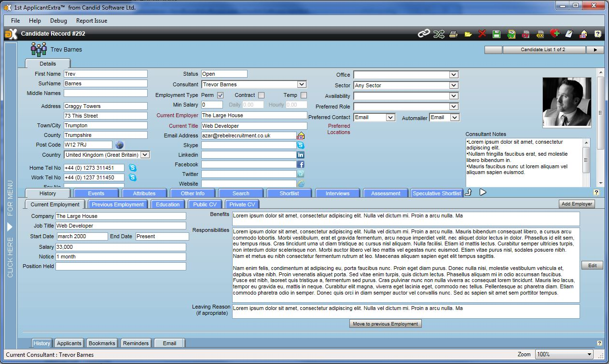
Task: Click the red heart plus icon
Action: tap(555, 34)
